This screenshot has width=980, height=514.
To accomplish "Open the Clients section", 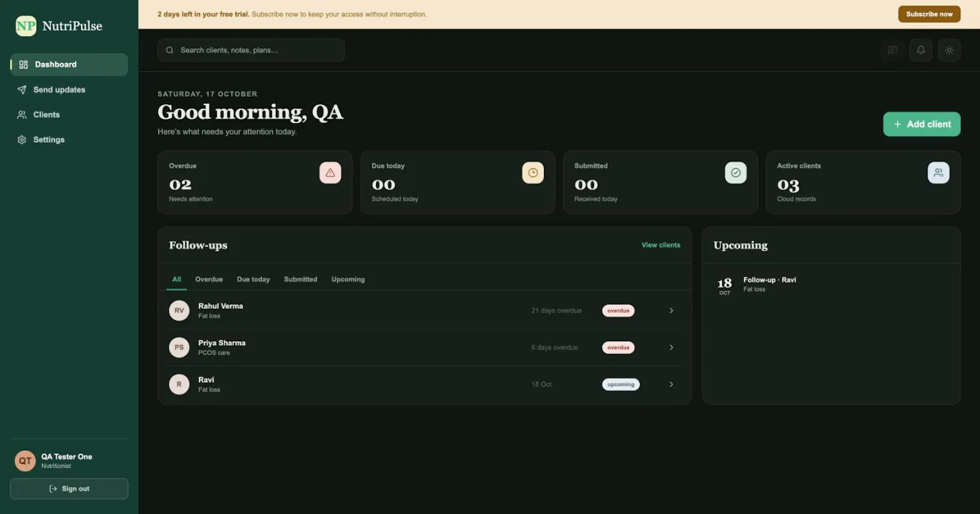I will (69, 115).
